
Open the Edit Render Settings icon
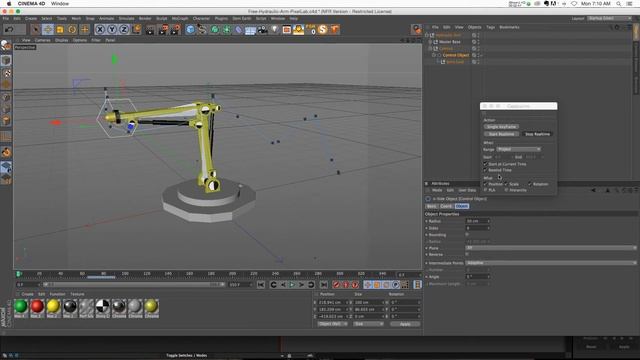click(x=176, y=29)
